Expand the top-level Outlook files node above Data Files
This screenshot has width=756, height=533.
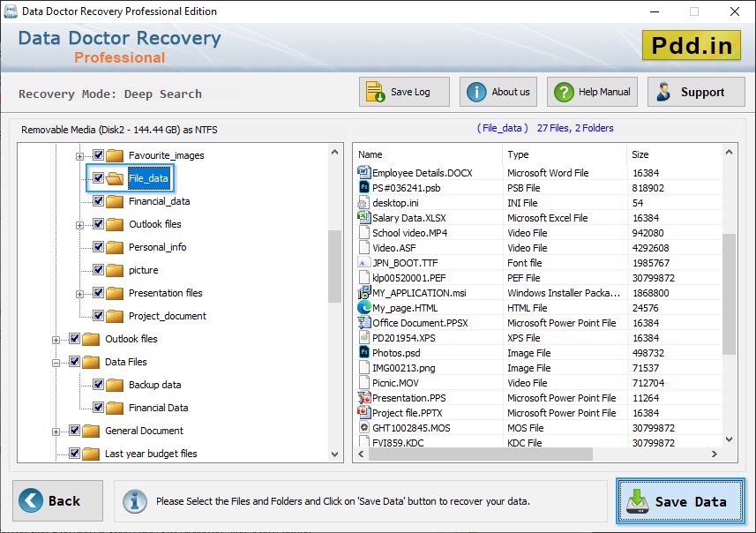(x=56, y=340)
